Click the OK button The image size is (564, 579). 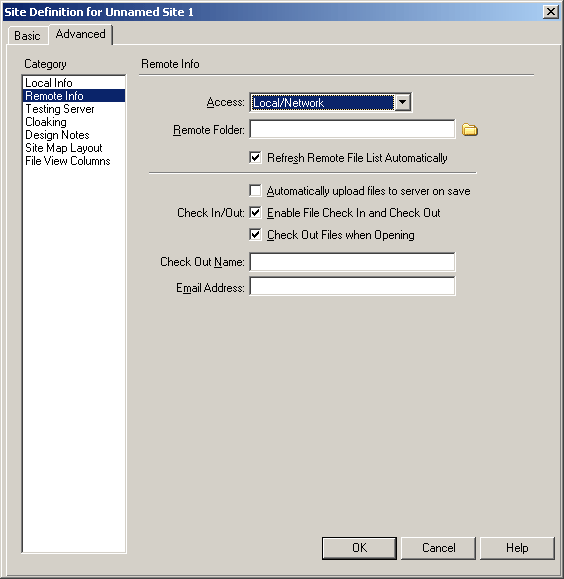(359, 548)
